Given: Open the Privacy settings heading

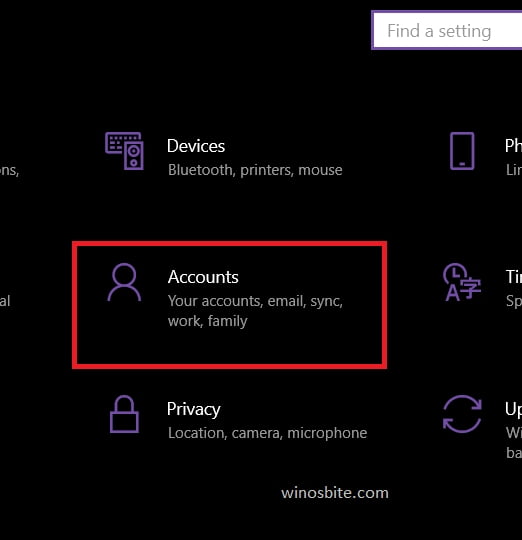Looking at the screenshot, I should point(194,409).
